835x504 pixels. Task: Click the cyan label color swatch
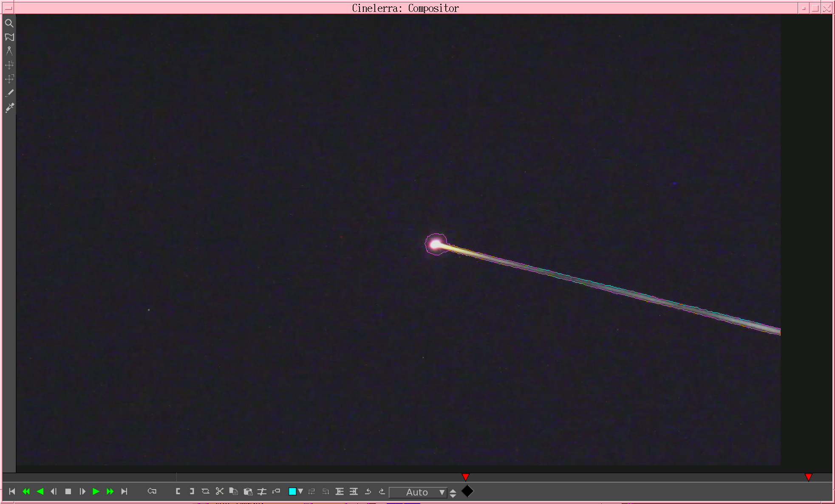coord(292,491)
